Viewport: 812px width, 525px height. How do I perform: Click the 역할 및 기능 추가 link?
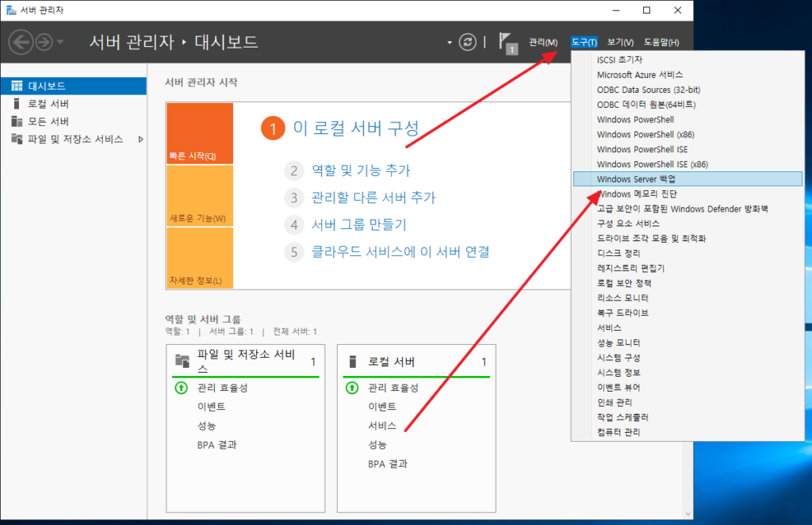(x=361, y=171)
